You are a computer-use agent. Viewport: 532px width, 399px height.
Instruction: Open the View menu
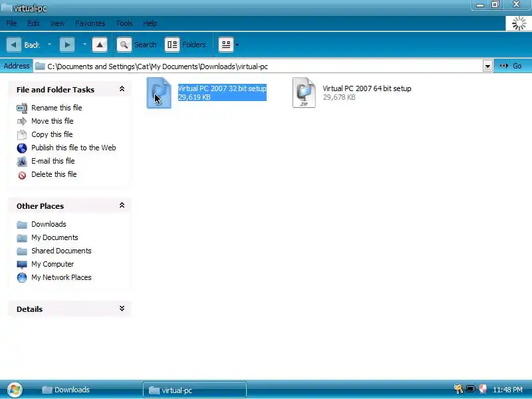click(57, 23)
